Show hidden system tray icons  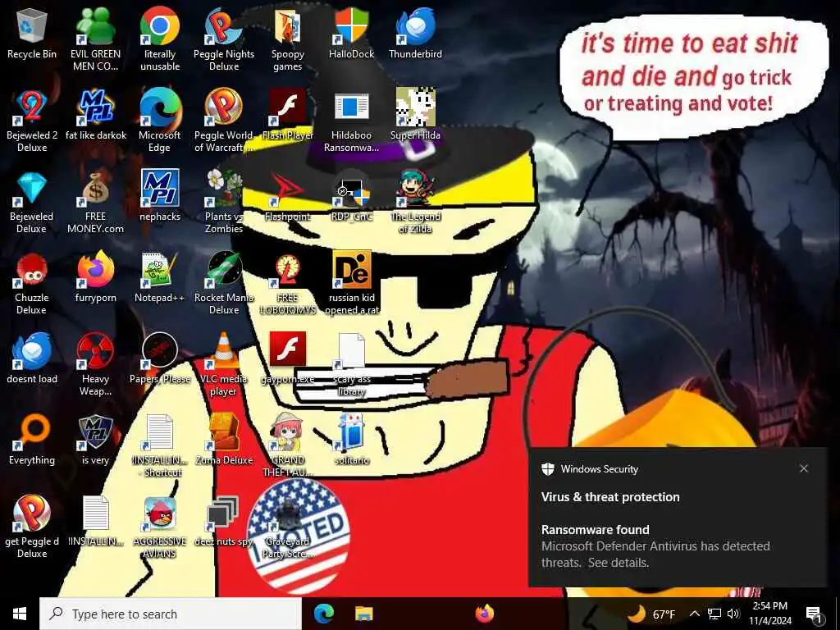click(694, 614)
